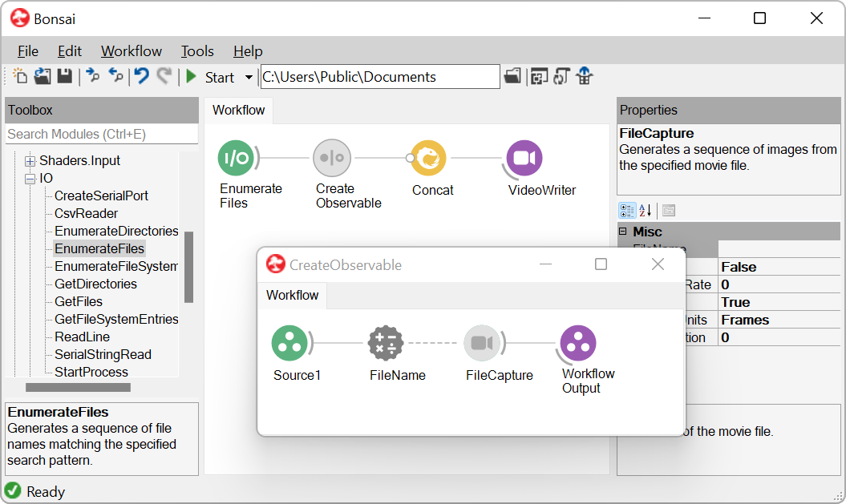Open the Tools menu

click(197, 51)
